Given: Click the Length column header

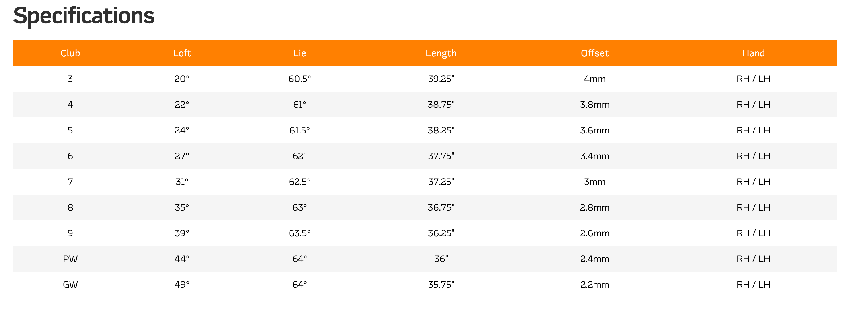Looking at the screenshot, I should (x=441, y=53).
